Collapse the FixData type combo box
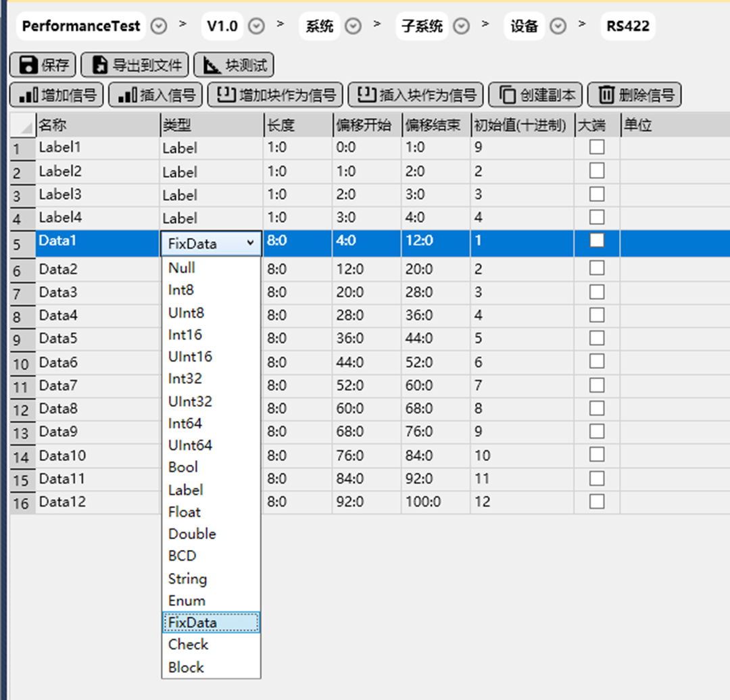730x700 pixels. tap(251, 243)
